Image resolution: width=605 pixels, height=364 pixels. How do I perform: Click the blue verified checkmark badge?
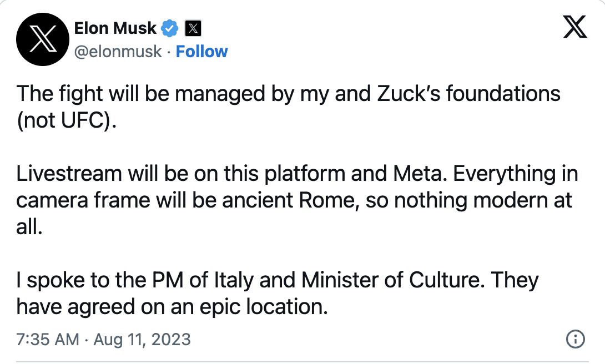170,28
